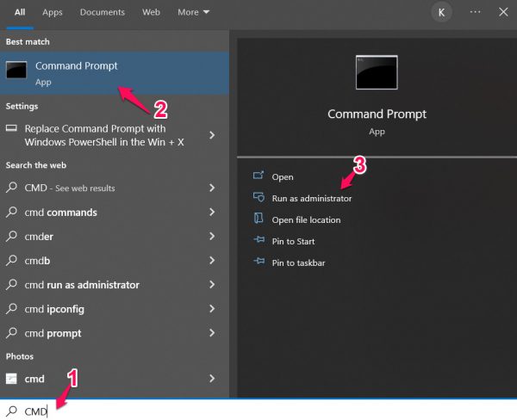The height and width of the screenshot is (420, 517).
Task: Open the three-dots options menu
Action: click(475, 12)
